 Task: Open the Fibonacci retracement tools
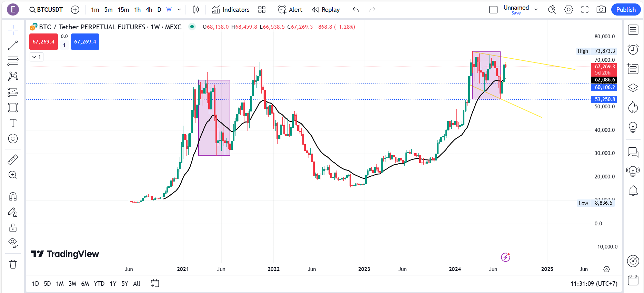pos(13,61)
